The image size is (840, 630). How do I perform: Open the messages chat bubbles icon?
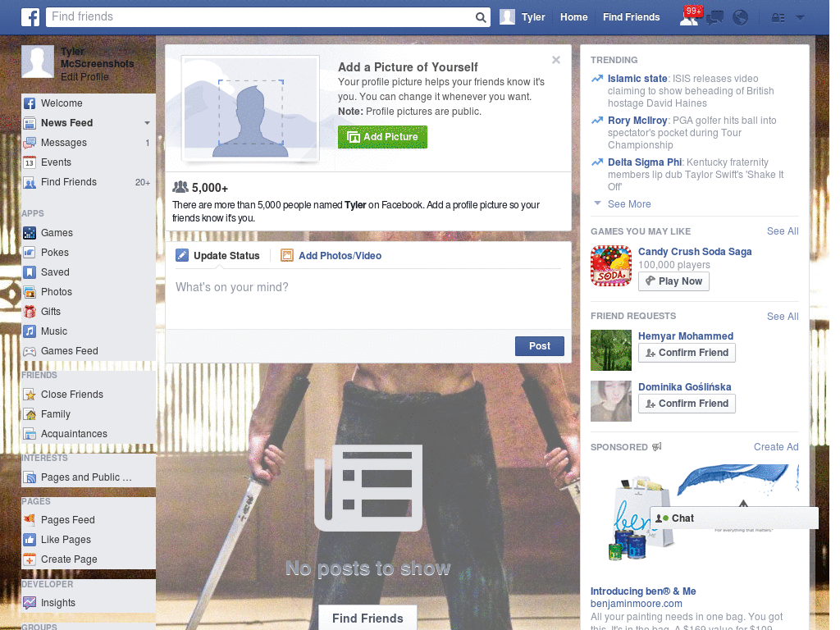coord(714,18)
